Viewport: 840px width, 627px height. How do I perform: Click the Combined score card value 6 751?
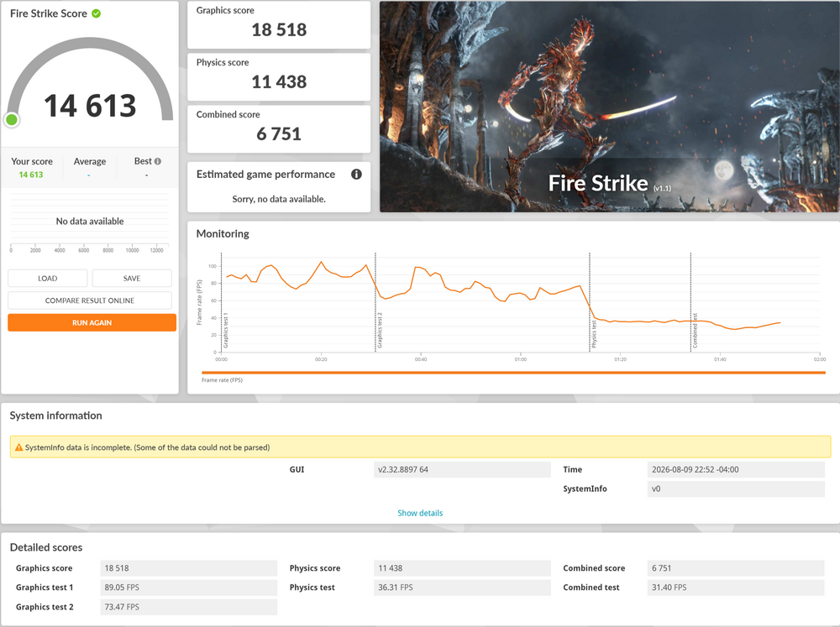click(279, 133)
